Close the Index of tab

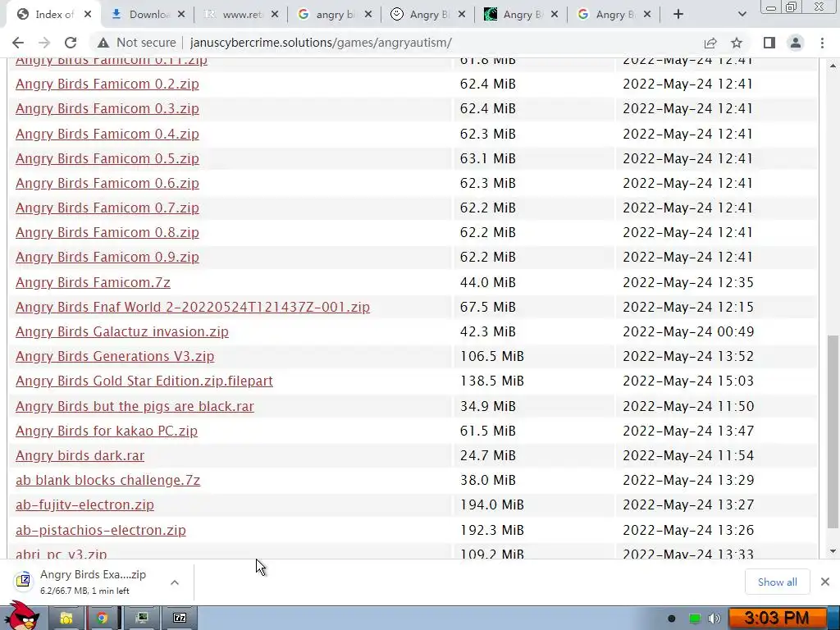[x=88, y=15]
